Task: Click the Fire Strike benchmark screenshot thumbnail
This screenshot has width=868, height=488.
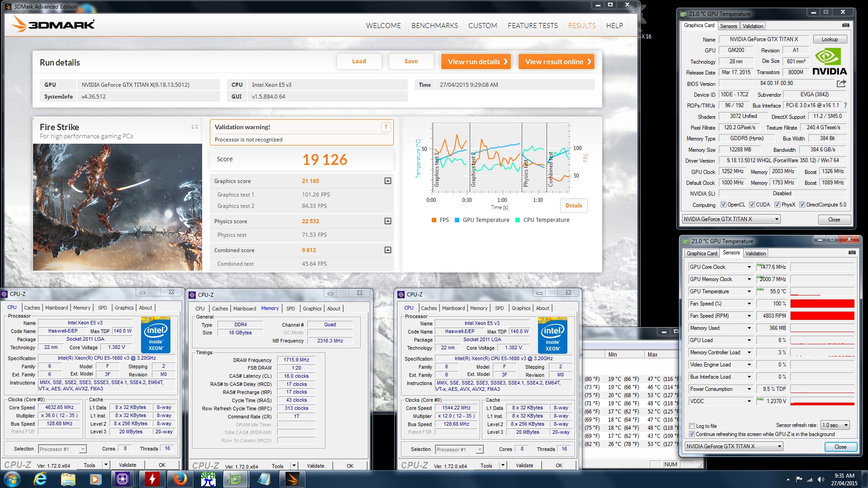Action: pos(118,207)
